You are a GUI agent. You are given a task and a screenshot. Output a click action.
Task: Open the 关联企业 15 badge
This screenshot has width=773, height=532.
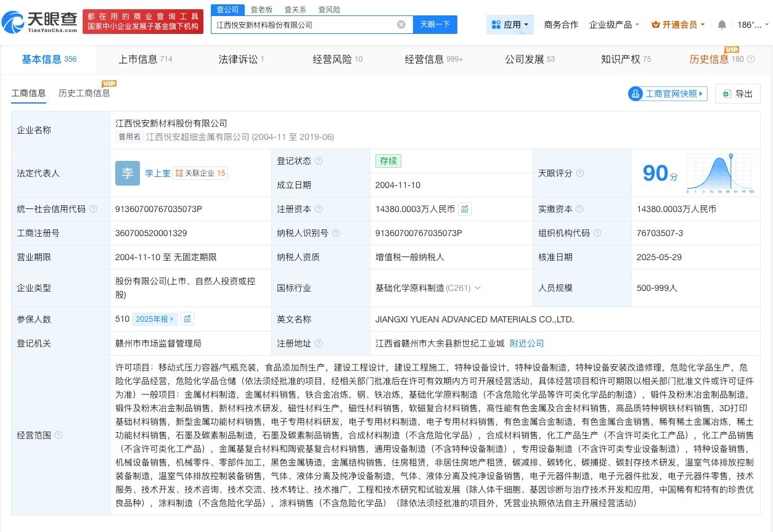pos(200,173)
